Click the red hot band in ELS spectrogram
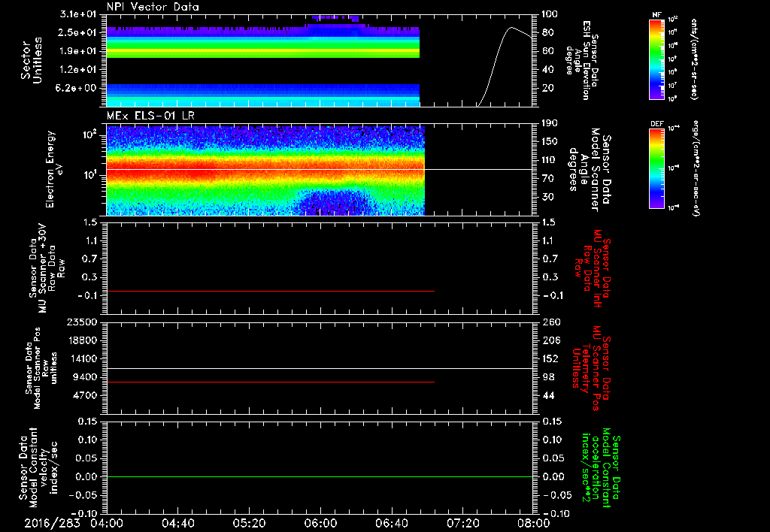Screen dimensions: 770x532 click(x=265, y=170)
